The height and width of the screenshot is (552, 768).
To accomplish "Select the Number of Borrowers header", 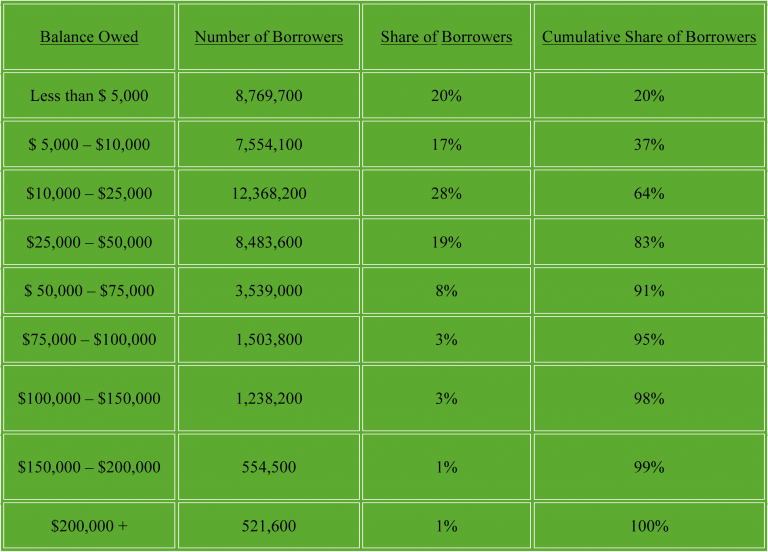I will click(x=269, y=37).
